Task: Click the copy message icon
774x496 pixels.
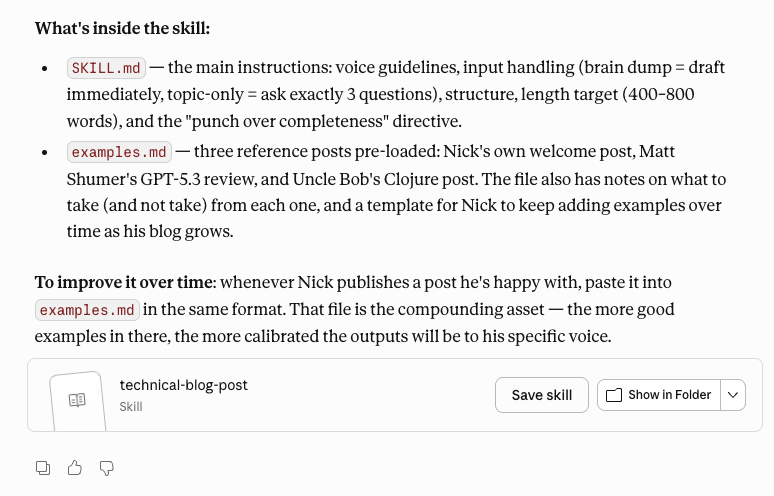Action: (43, 467)
